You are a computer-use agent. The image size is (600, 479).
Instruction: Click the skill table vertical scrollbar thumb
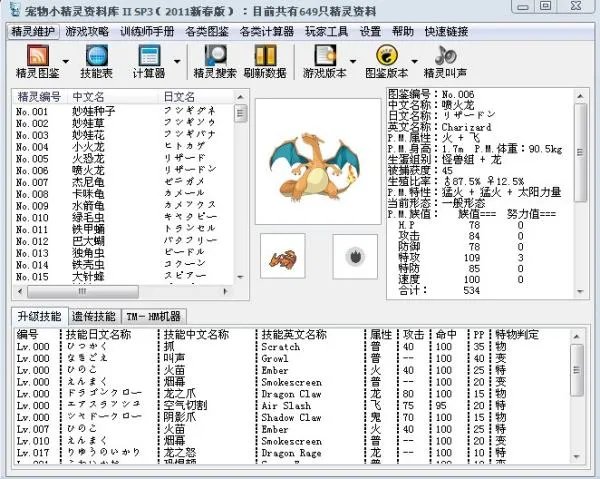(577, 370)
